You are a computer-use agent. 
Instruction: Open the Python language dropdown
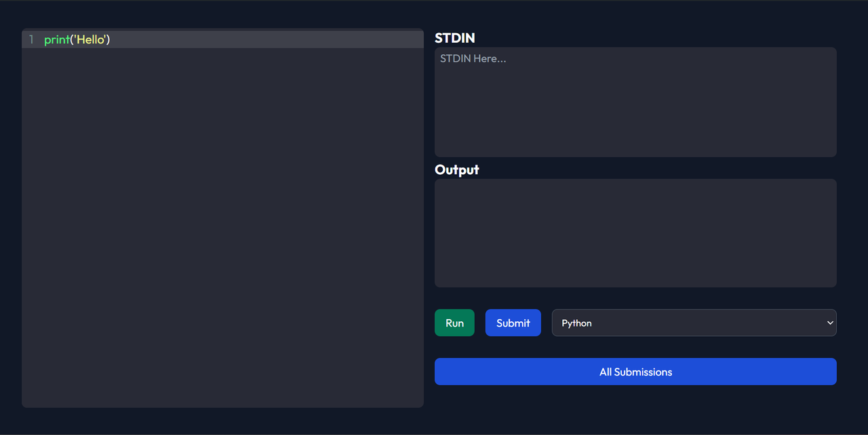(x=694, y=323)
